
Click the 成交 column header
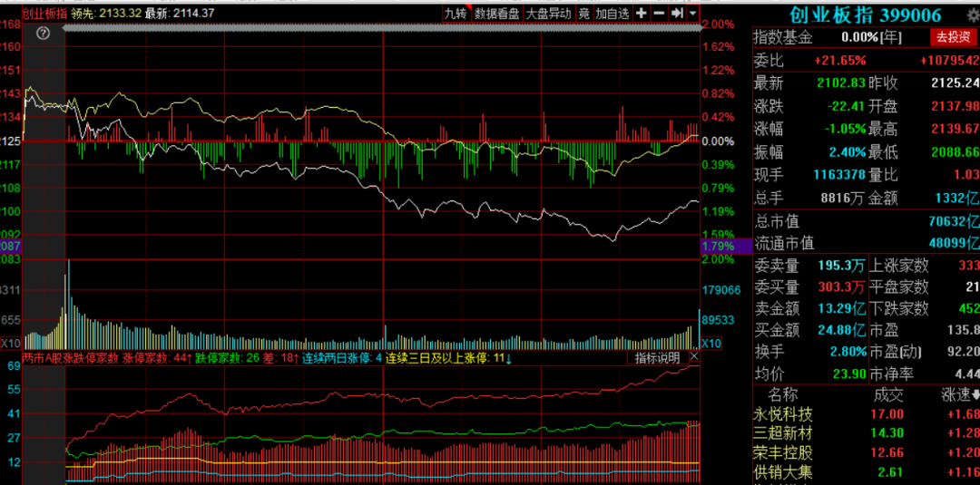(888, 394)
